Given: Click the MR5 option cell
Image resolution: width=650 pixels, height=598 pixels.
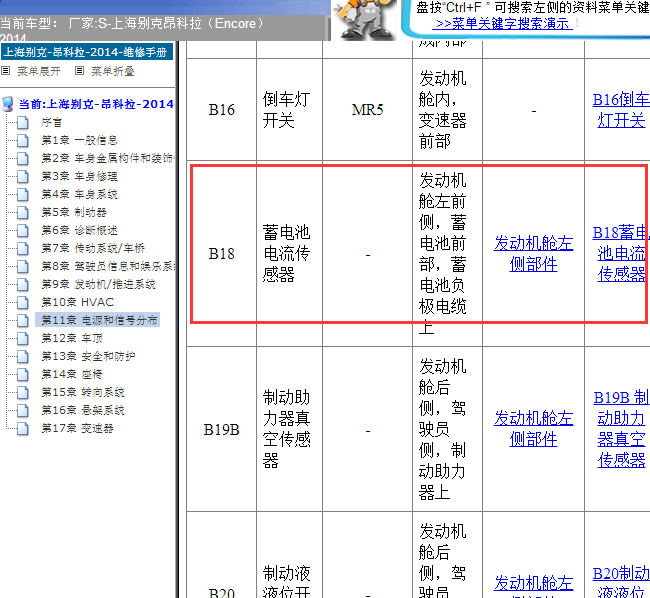Looking at the screenshot, I should pyautogui.click(x=367, y=110).
